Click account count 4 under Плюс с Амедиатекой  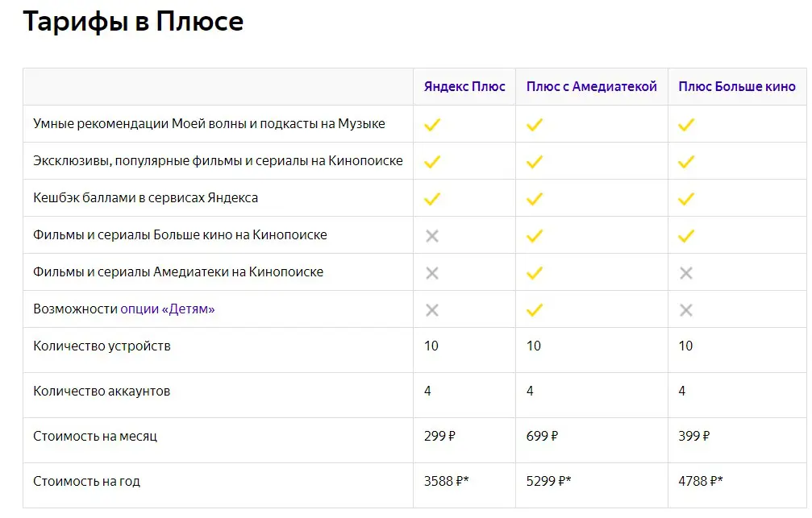[531, 391]
